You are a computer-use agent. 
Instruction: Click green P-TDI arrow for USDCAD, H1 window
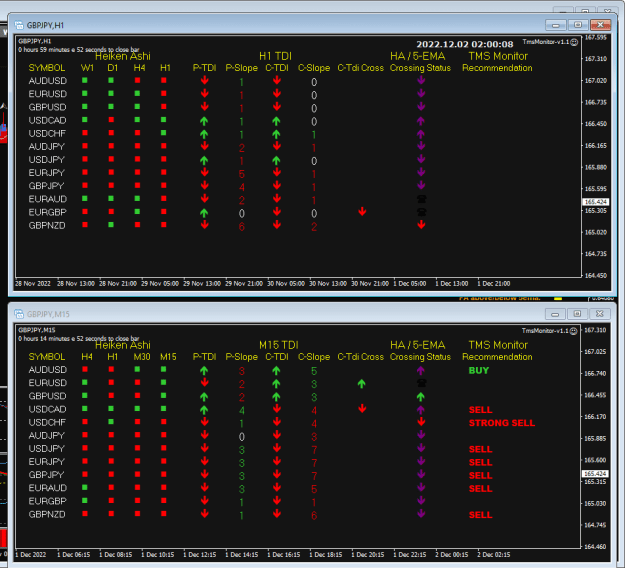click(204, 121)
